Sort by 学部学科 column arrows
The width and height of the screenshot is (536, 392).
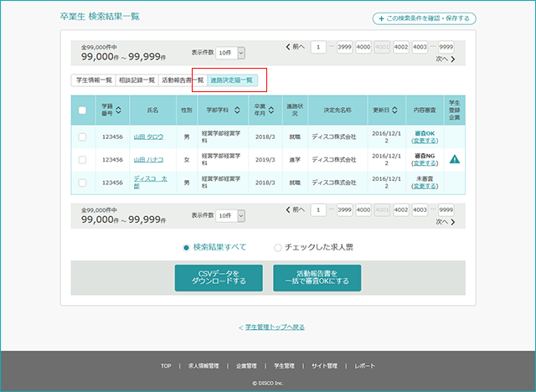click(x=237, y=110)
